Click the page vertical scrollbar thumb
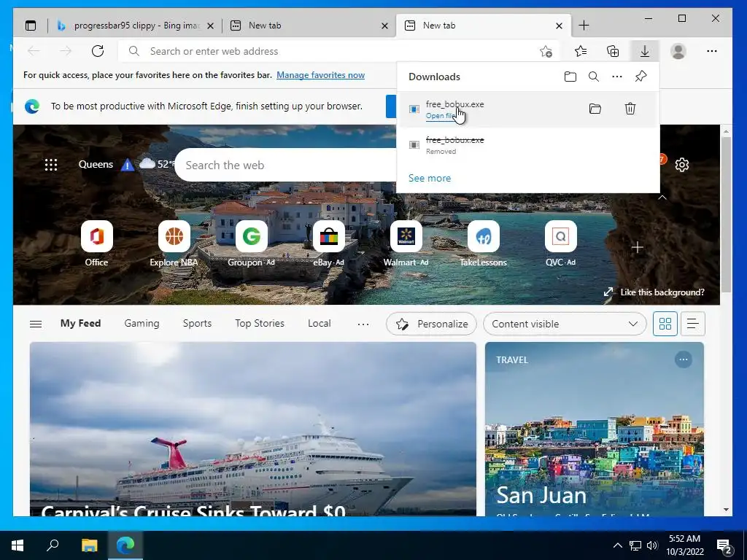Screen dimensions: 747x560 [x=726, y=214]
